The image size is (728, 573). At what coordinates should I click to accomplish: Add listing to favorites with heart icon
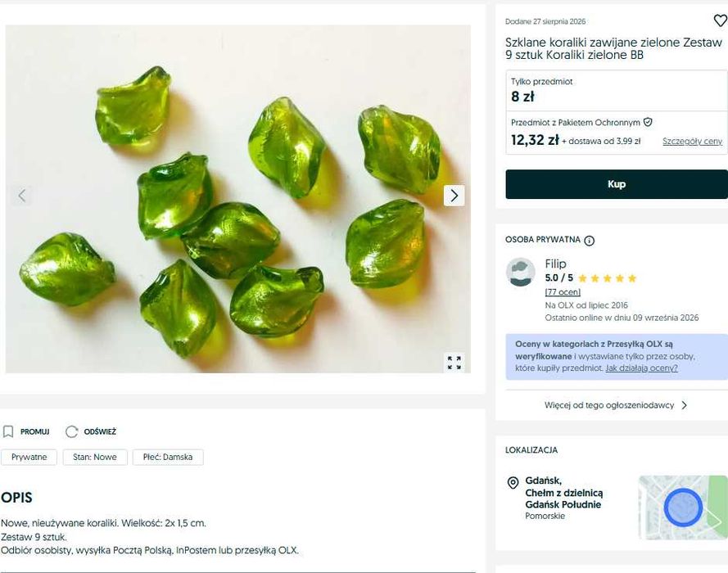pos(720,20)
